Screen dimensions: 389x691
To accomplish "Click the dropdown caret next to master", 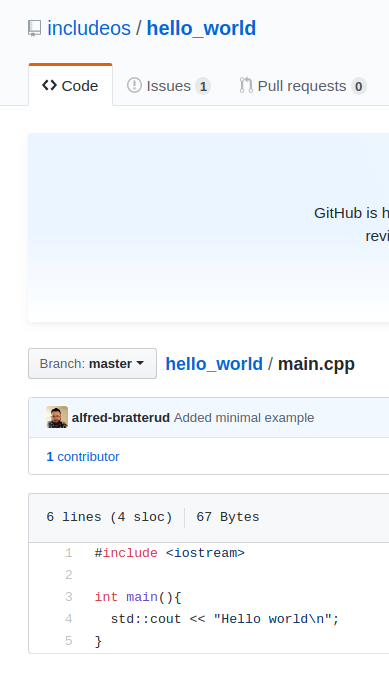I will click(140, 364).
